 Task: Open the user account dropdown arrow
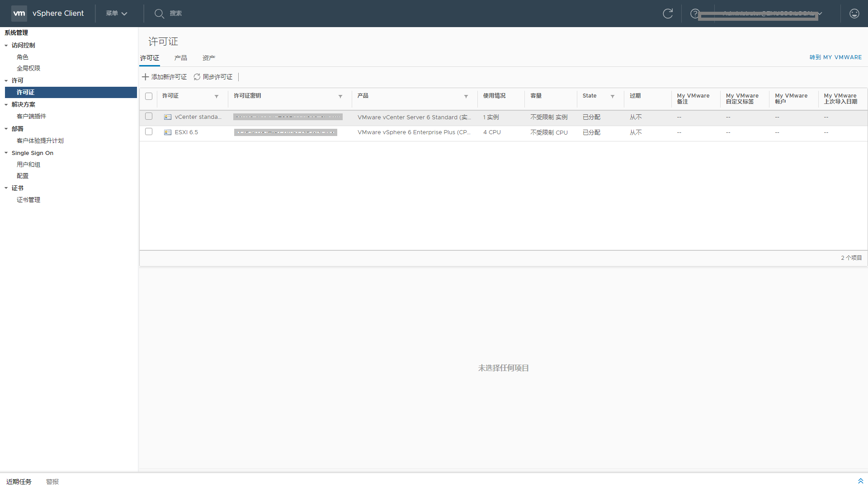click(820, 14)
